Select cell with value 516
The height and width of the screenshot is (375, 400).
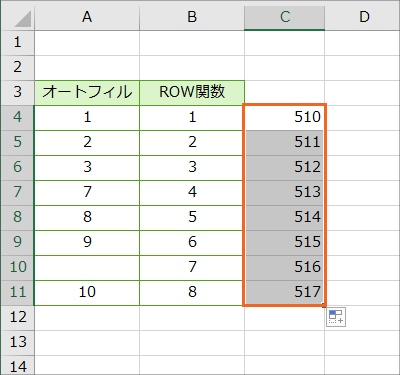pyautogui.click(x=284, y=268)
